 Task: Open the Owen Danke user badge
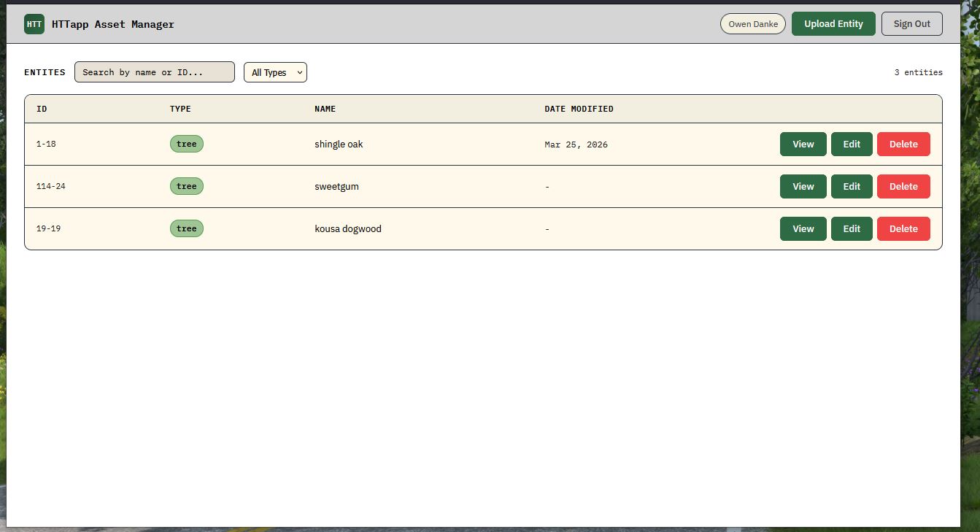tap(752, 24)
